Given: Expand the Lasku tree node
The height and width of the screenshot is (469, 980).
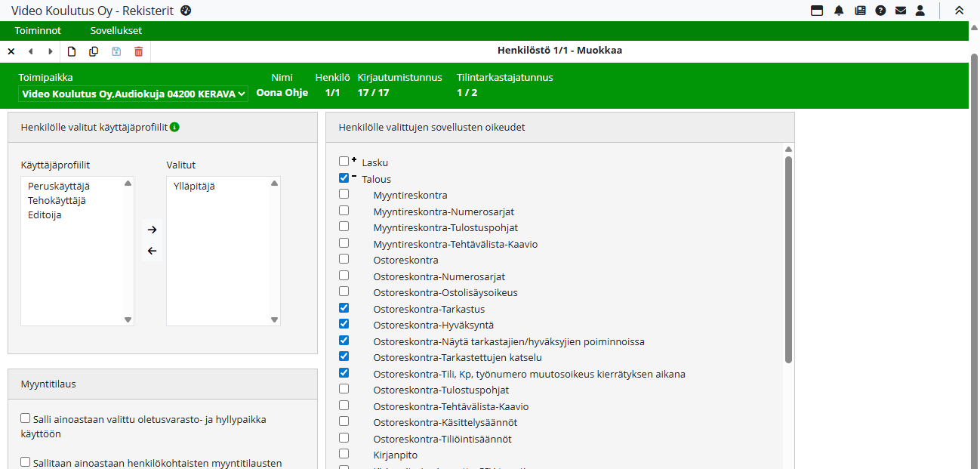Looking at the screenshot, I should (x=354, y=159).
